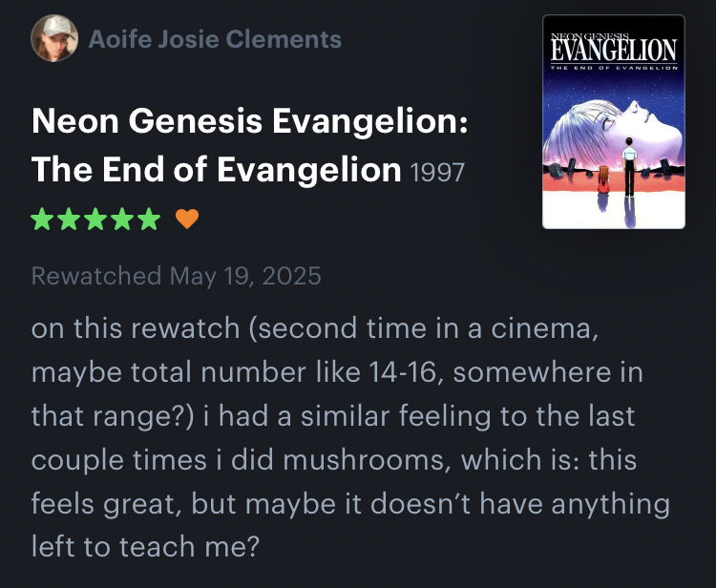Click the word "Rewatched" in the date line

click(96, 277)
